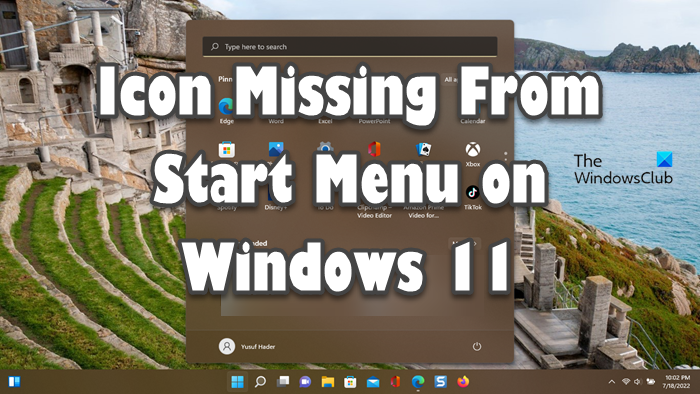
Task: Open the clock showing 10:02 PM
Action: point(677,382)
